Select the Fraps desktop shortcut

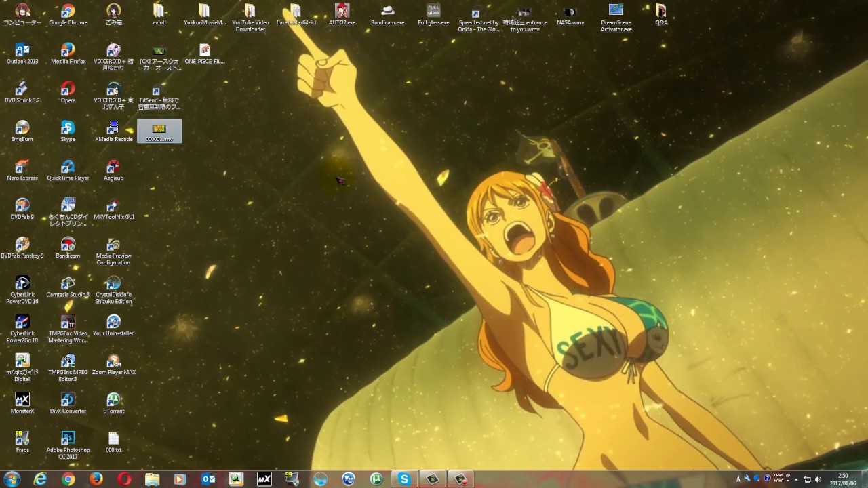click(22, 441)
